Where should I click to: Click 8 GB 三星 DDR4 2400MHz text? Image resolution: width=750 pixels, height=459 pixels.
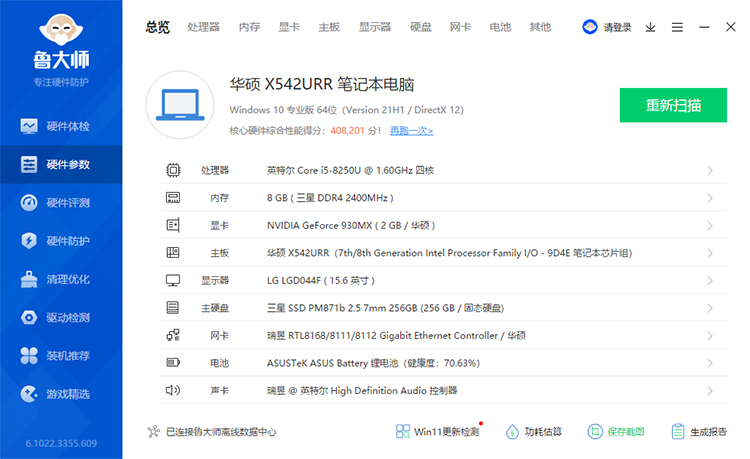[x=330, y=198]
